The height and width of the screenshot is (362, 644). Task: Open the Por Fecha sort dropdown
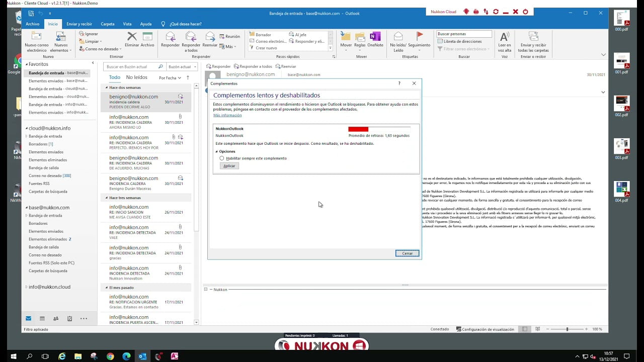point(170,78)
